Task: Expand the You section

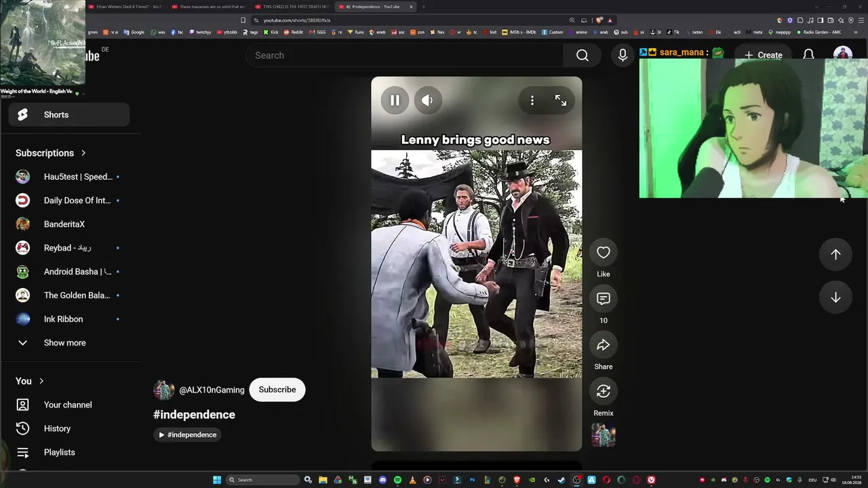Action: [30, 381]
